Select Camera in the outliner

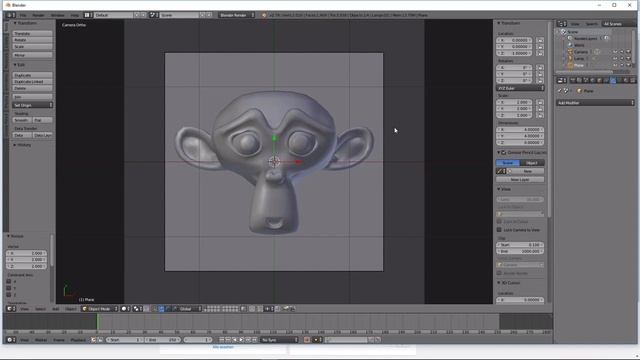click(x=581, y=52)
